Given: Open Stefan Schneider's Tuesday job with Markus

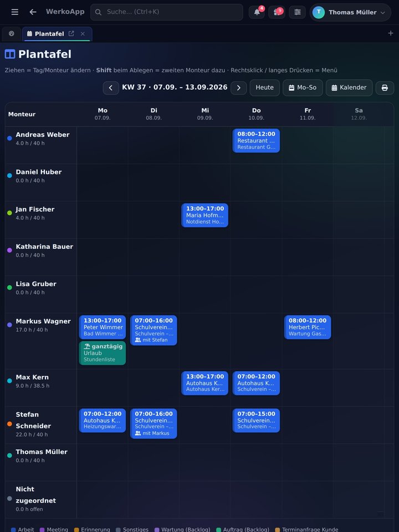Looking at the screenshot, I should [x=154, y=423].
